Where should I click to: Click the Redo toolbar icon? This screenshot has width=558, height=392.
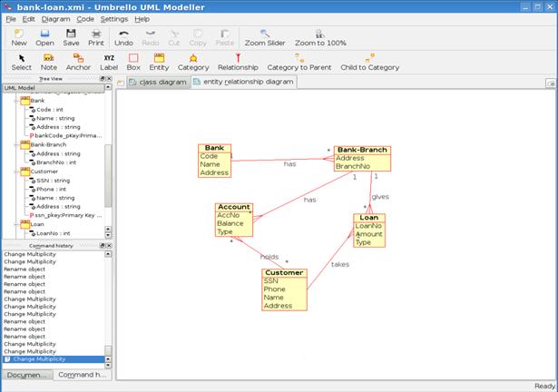tap(151, 37)
